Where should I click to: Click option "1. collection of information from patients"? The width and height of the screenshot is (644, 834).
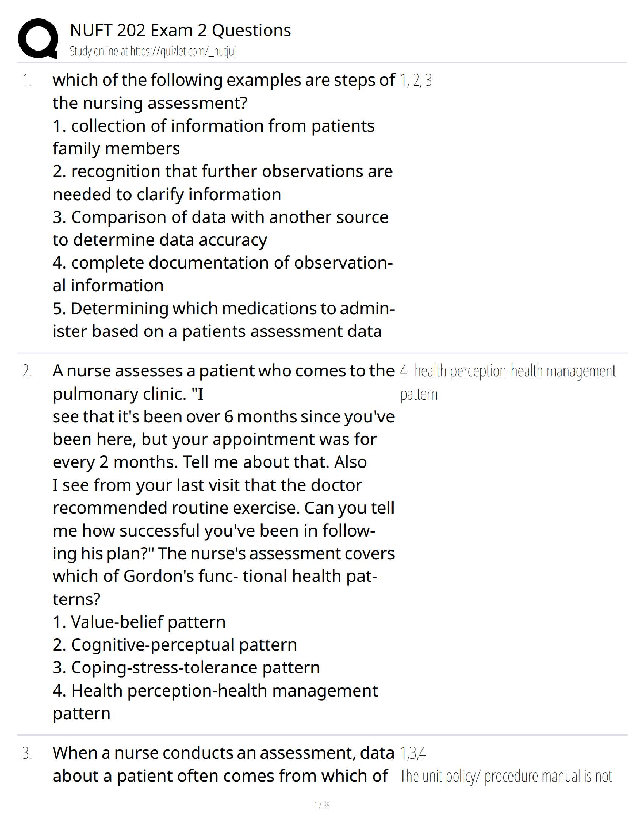[x=213, y=126]
